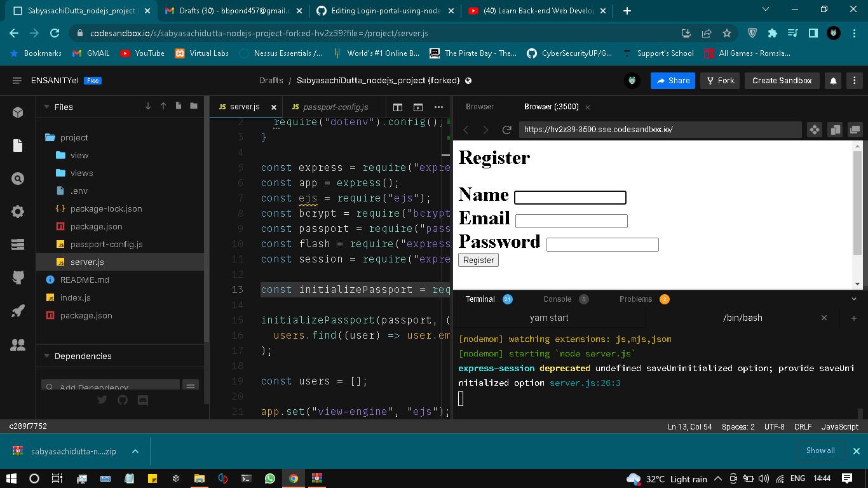Open the GitHub panel from the sidebar
This screenshot has height=488, width=868.
coord(17,278)
